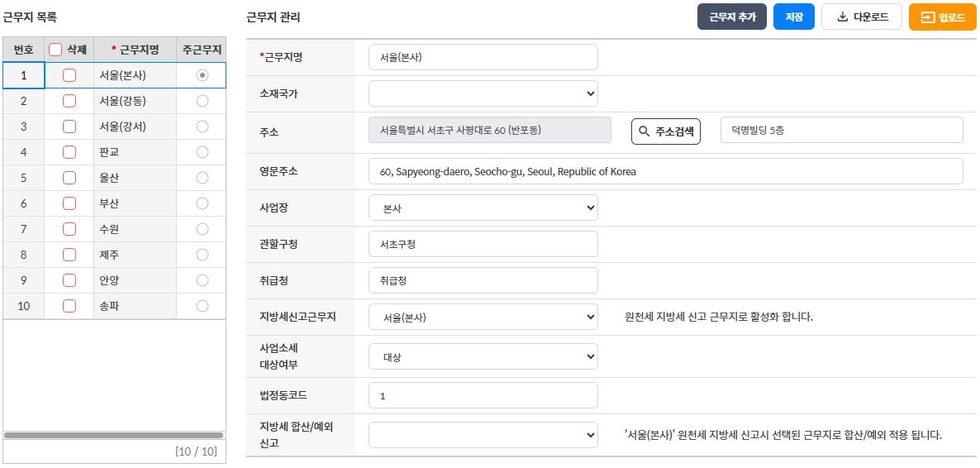Click the 근무지 추가 button
The width and height of the screenshot is (980, 468).
(732, 17)
